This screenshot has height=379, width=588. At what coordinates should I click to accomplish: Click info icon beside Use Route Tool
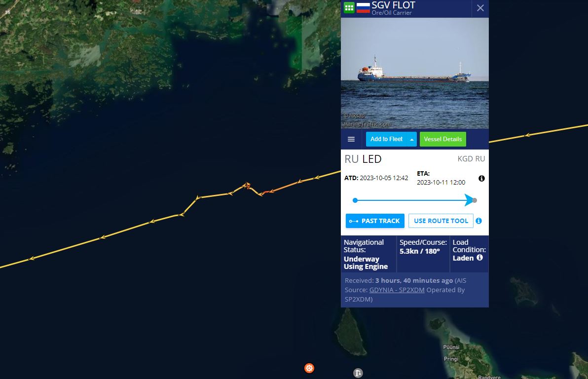click(x=479, y=221)
